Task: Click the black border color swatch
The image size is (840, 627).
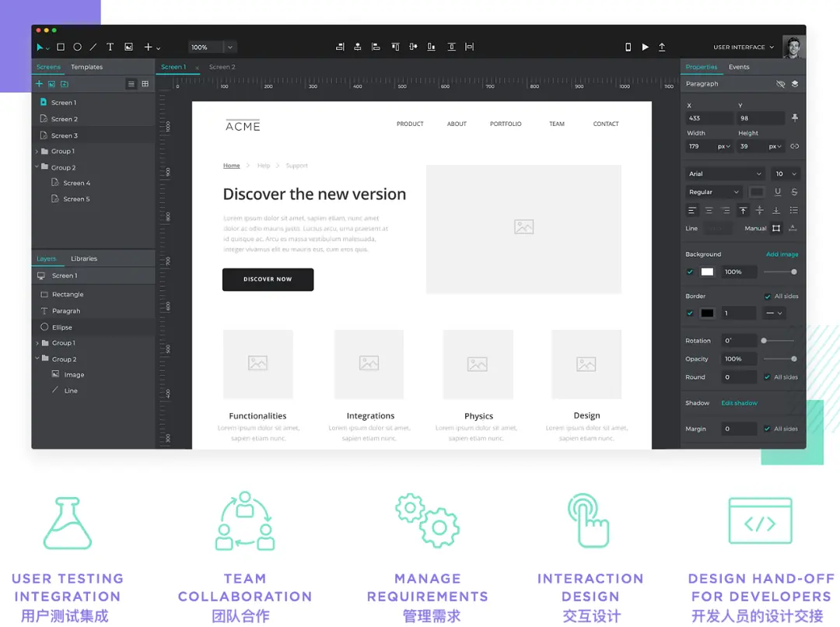Action: (x=707, y=313)
